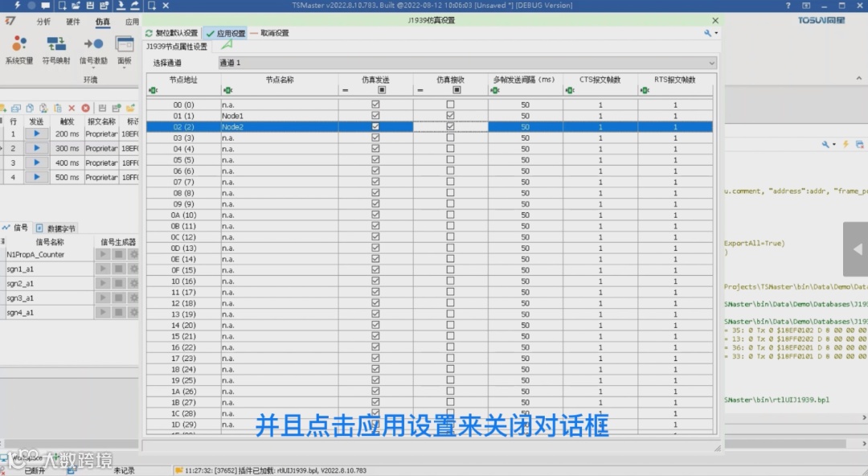The height and width of the screenshot is (476, 868).
Task: Click 多帧发送间隔 (ms) column header
Action: point(524,80)
